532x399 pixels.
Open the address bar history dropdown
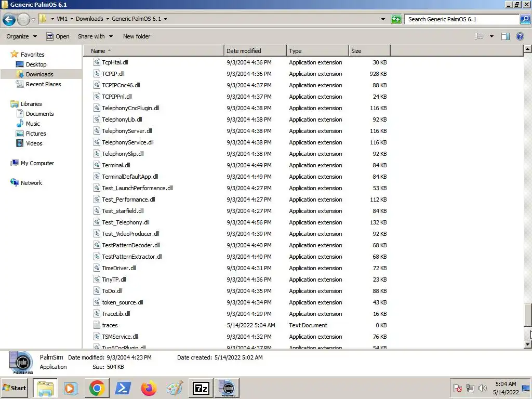(x=383, y=19)
